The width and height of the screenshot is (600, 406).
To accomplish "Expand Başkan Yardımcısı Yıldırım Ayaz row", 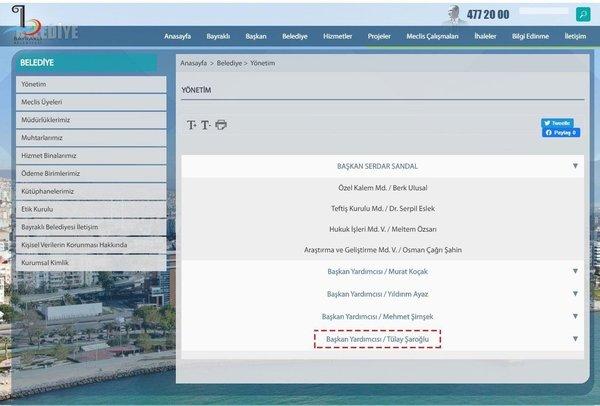I will tap(575, 294).
